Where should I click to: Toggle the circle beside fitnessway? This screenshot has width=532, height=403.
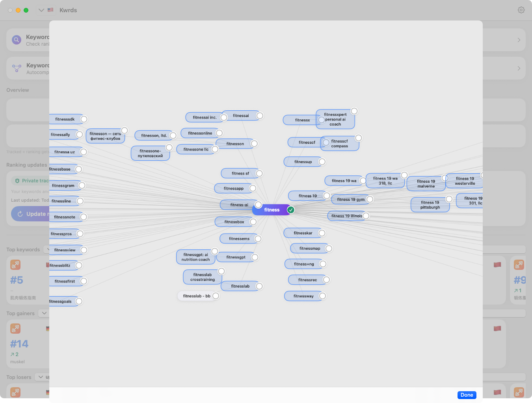point(323,296)
